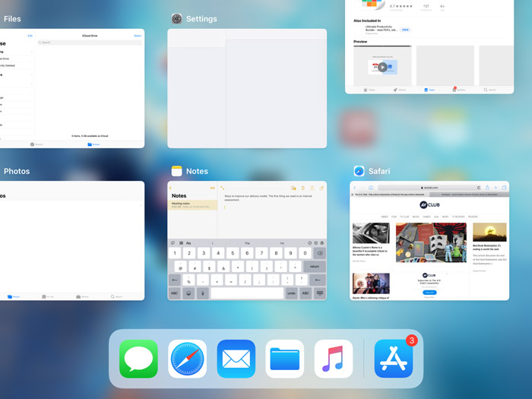
Task: Tap the space bar on Notes keyboard
Action: (246, 293)
